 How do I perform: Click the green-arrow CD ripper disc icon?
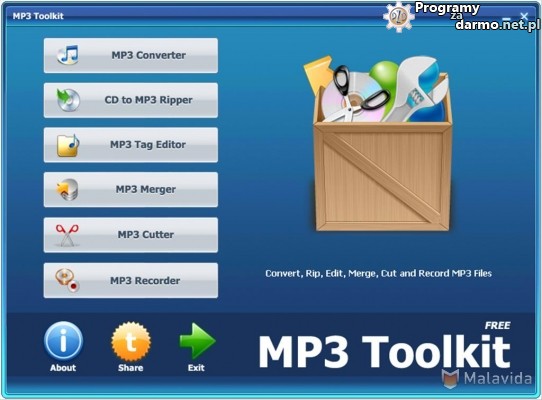tap(68, 100)
